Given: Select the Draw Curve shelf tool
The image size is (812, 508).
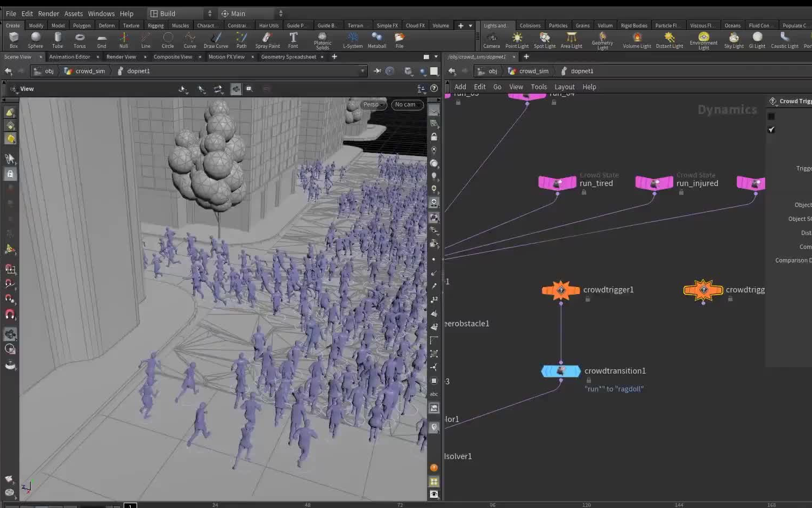Looking at the screenshot, I should click(216, 40).
